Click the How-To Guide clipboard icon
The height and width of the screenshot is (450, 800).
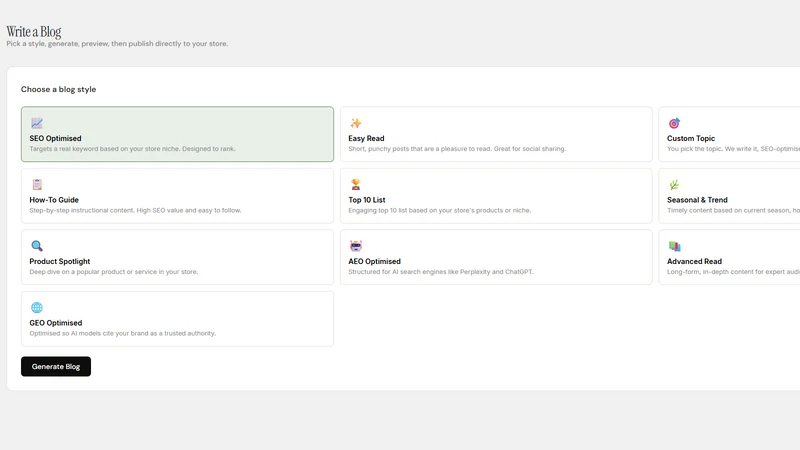[37, 184]
